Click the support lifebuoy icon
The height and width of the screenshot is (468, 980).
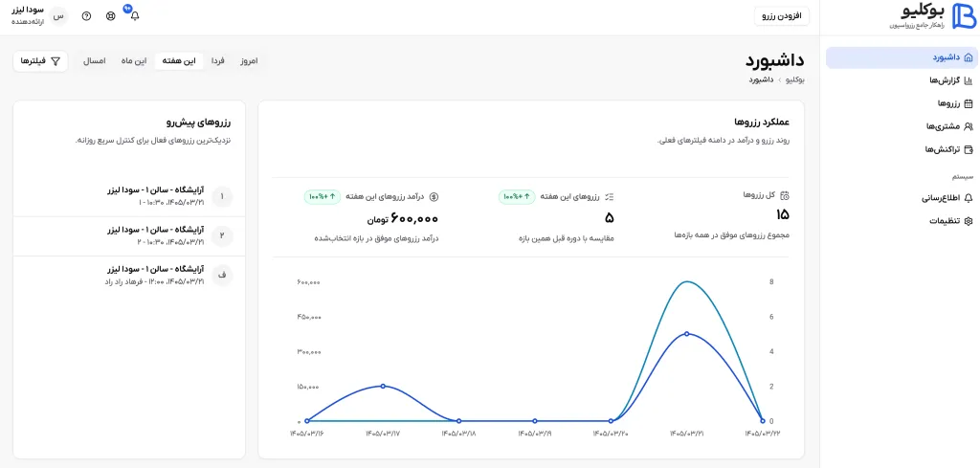click(111, 16)
